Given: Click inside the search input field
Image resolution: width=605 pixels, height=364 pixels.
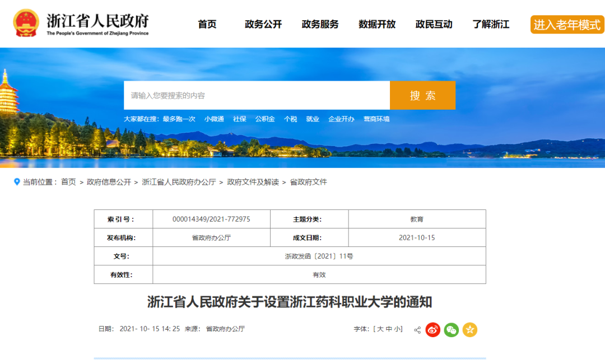Looking at the screenshot, I should [x=252, y=95].
